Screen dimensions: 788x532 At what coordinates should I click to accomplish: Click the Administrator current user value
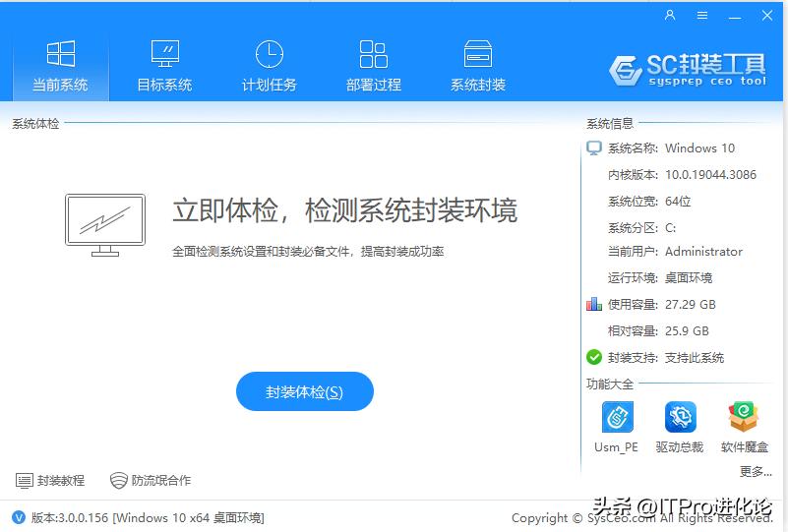pyautogui.click(x=703, y=251)
